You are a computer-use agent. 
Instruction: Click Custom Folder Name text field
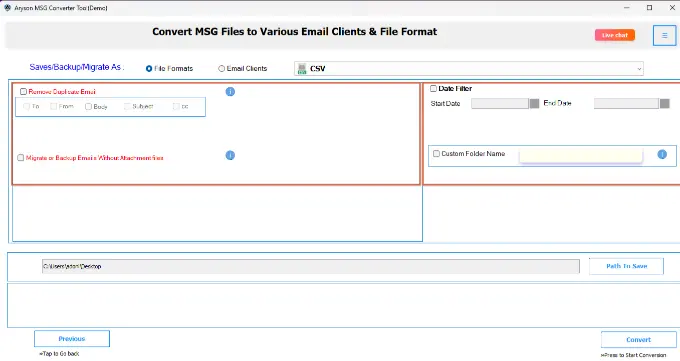[581, 155]
